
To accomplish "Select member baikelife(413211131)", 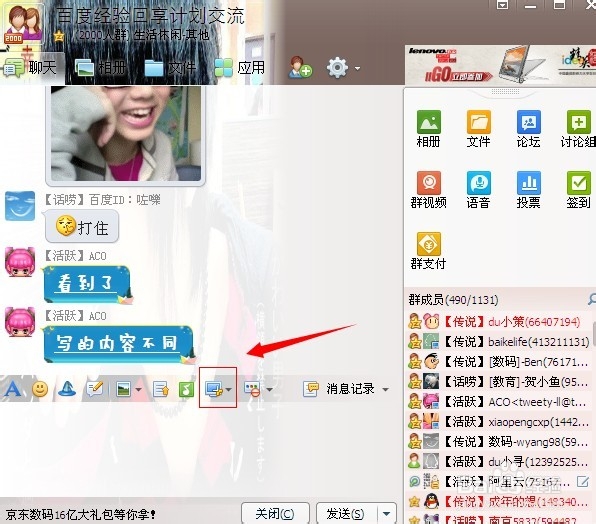I will (x=498, y=342).
